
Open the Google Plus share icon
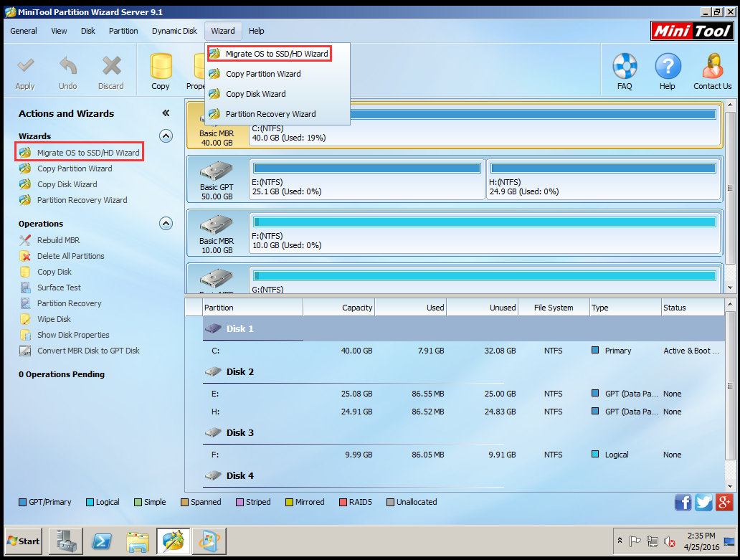[724, 503]
